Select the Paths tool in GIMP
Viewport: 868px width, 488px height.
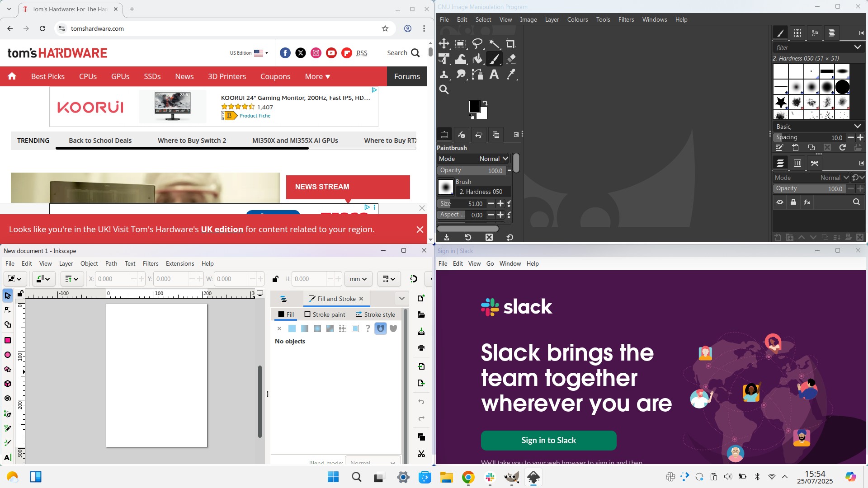477,75
